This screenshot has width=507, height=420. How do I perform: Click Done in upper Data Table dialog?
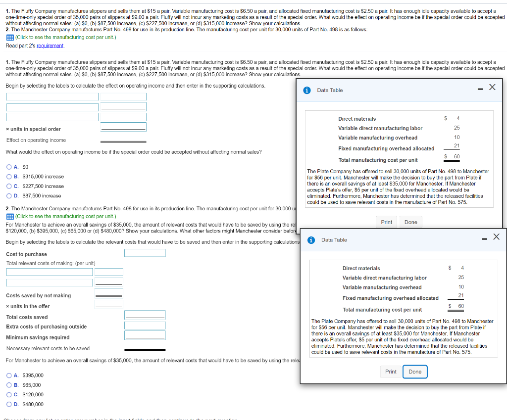(x=410, y=222)
